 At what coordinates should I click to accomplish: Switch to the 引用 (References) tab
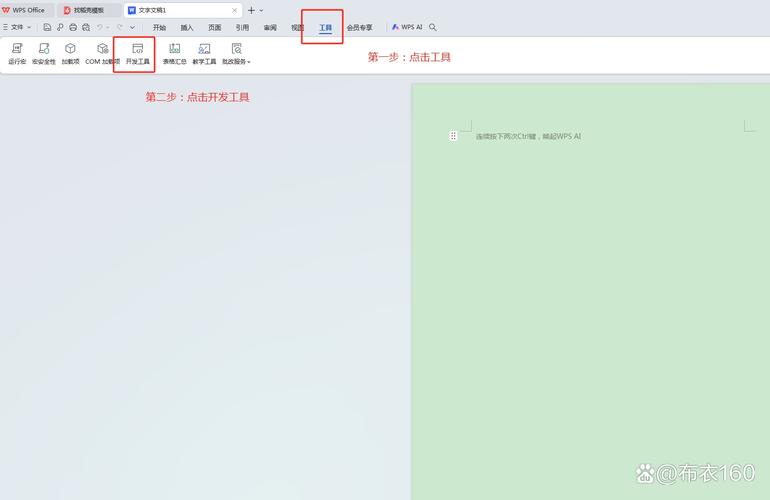[x=242, y=28]
